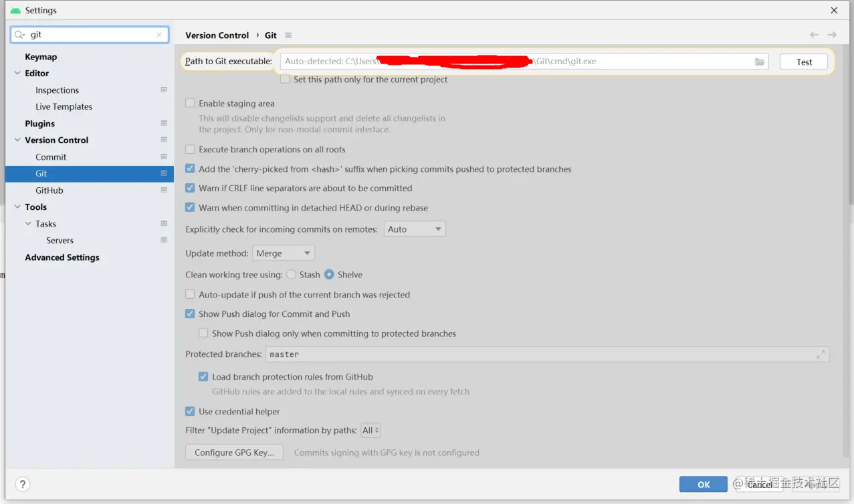
Task: Browse for Git executable folder icon
Action: 760,61
